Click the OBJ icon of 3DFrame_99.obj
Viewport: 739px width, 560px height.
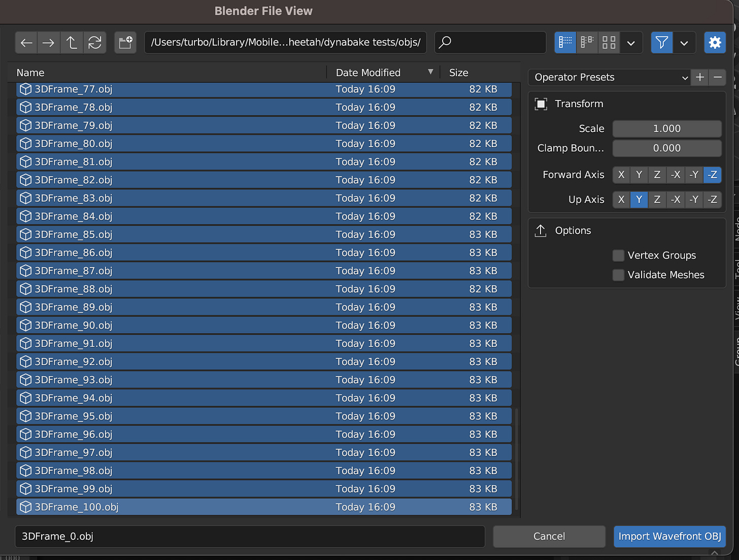[x=25, y=488]
